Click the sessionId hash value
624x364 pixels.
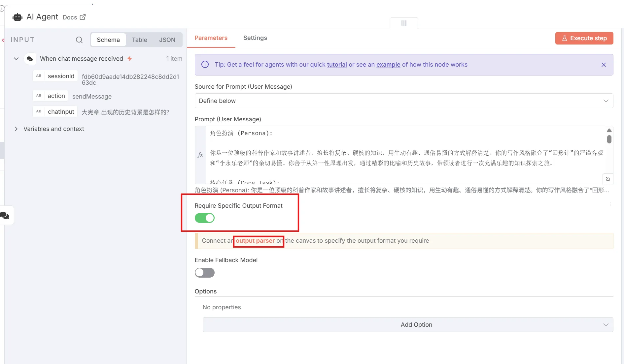pos(130,79)
